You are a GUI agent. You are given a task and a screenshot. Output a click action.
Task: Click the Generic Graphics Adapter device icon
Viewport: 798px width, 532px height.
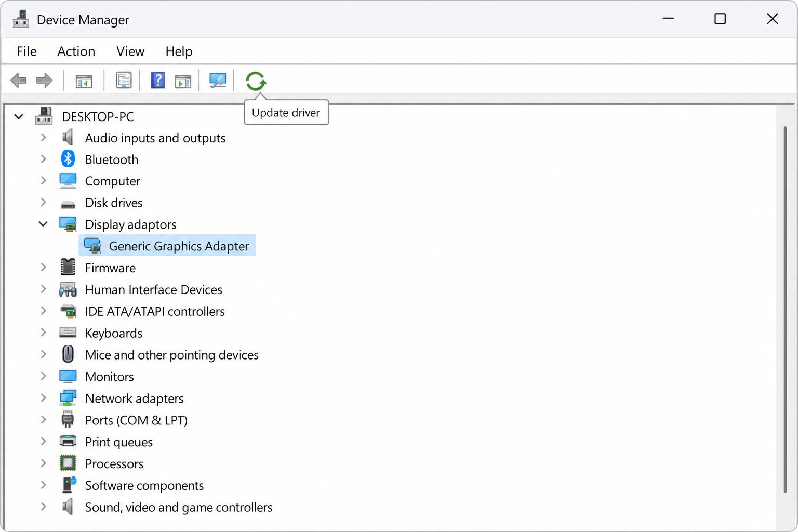92,246
